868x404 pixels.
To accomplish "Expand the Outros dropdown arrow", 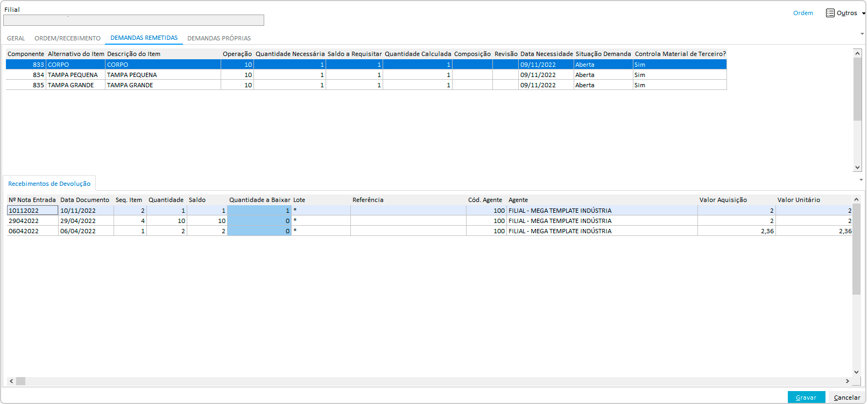I will click(x=864, y=13).
